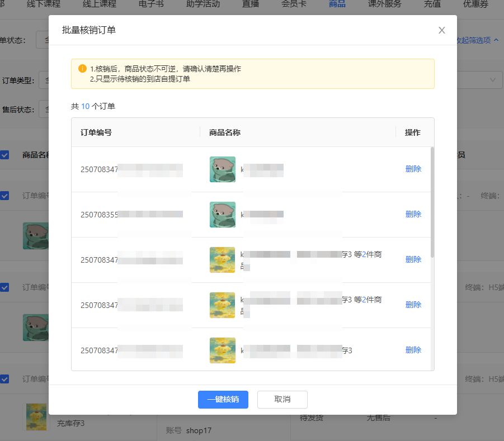Click the 一键核销 button
The width and height of the screenshot is (504, 441).
click(x=223, y=400)
